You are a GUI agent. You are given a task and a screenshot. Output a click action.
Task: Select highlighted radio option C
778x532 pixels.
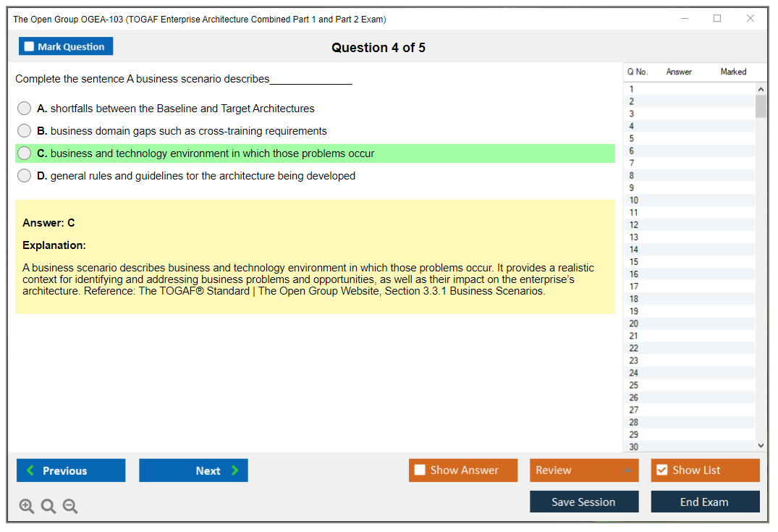25,153
